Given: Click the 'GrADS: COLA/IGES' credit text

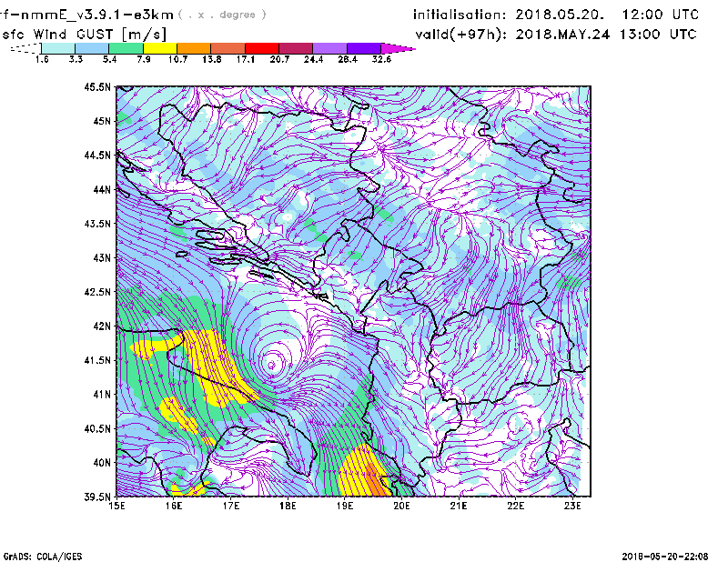Looking at the screenshot, I should (43, 557).
